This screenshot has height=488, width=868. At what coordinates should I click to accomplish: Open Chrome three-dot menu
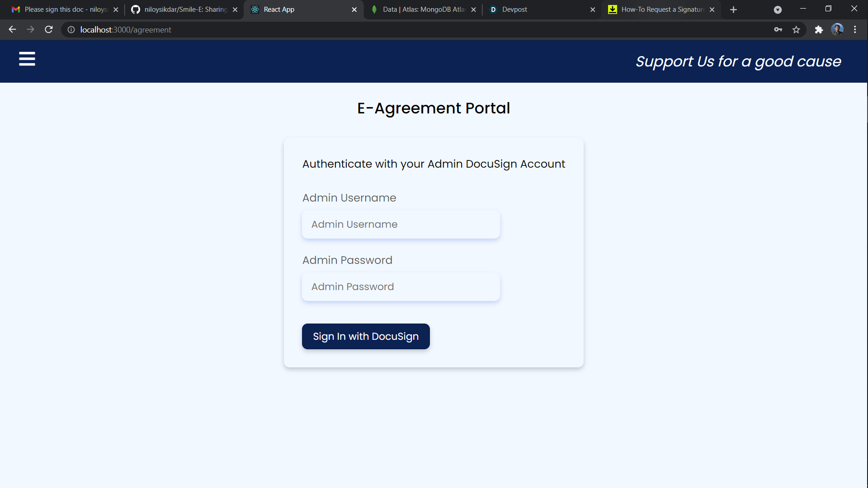(855, 30)
